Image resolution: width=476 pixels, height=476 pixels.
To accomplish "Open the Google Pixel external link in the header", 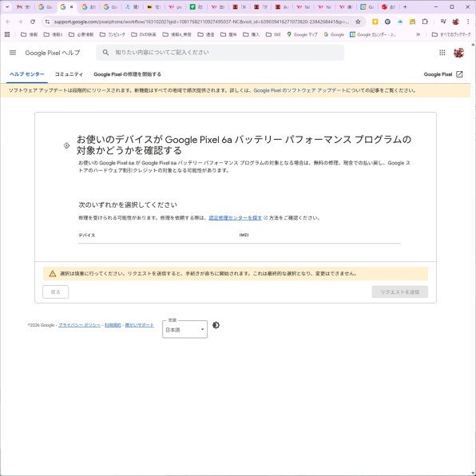I will (443, 74).
